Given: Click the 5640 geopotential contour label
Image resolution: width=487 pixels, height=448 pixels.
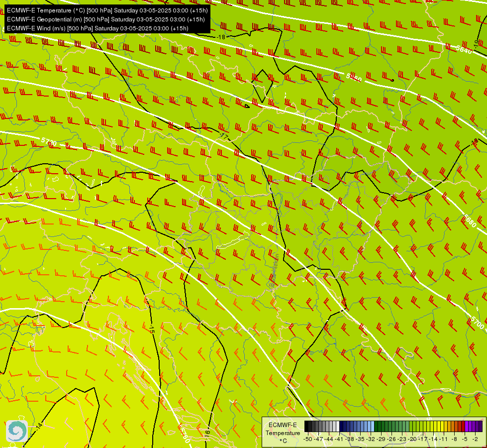Looking at the screenshot, I should pyautogui.click(x=464, y=49).
